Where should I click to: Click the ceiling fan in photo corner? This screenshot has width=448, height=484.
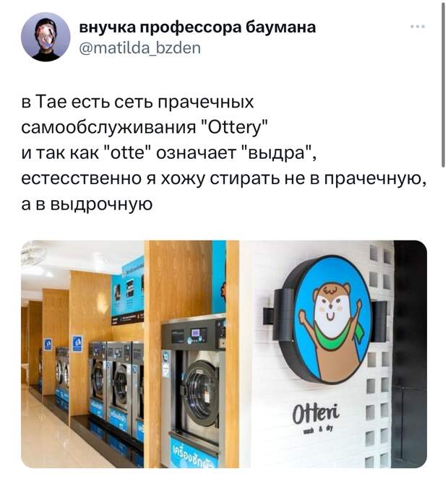pyautogui.click(x=33, y=253)
